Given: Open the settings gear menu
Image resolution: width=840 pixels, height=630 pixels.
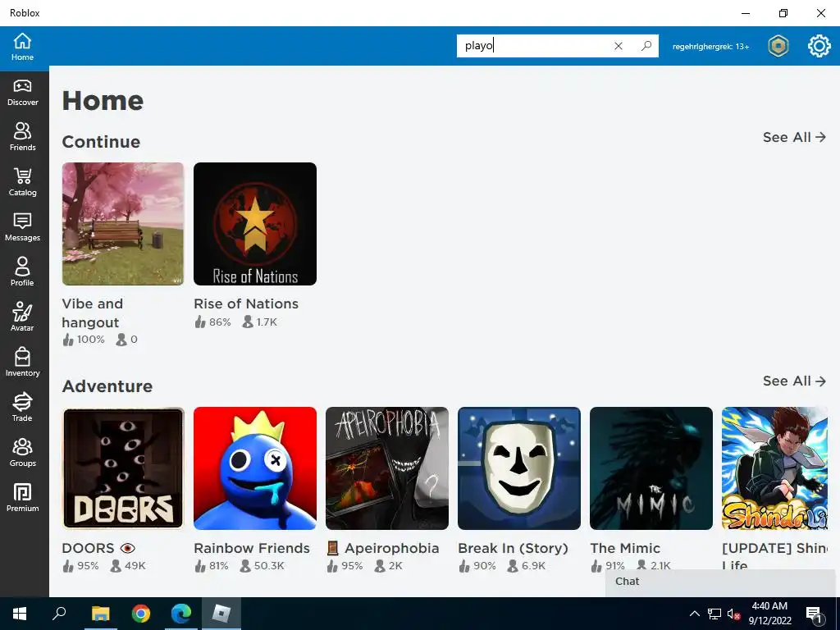Looking at the screenshot, I should [819, 46].
